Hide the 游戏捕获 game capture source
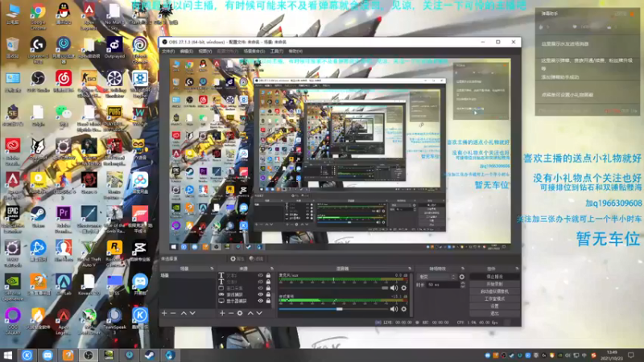Viewport: 644px width, 362px height. tap(260, 294)
